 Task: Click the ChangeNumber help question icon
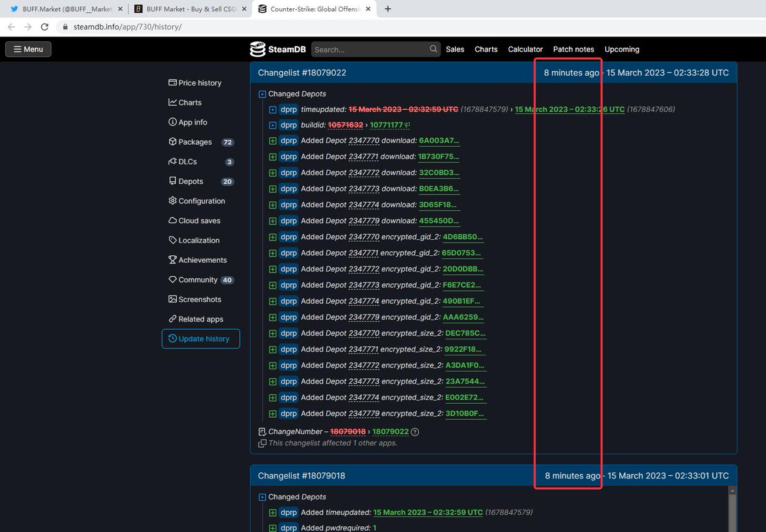click(x=415, y=432)
